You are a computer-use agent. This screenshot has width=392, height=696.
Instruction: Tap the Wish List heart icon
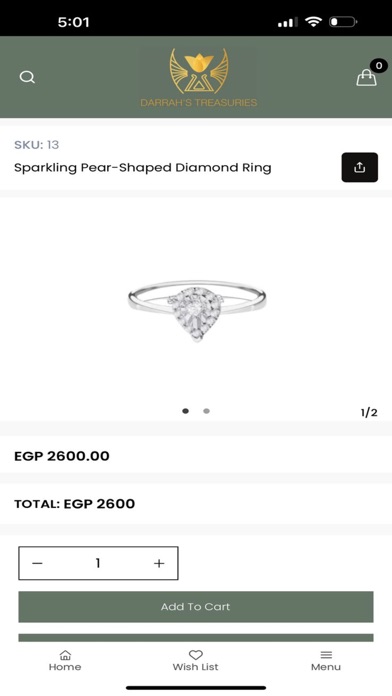[x=195, y=655]
